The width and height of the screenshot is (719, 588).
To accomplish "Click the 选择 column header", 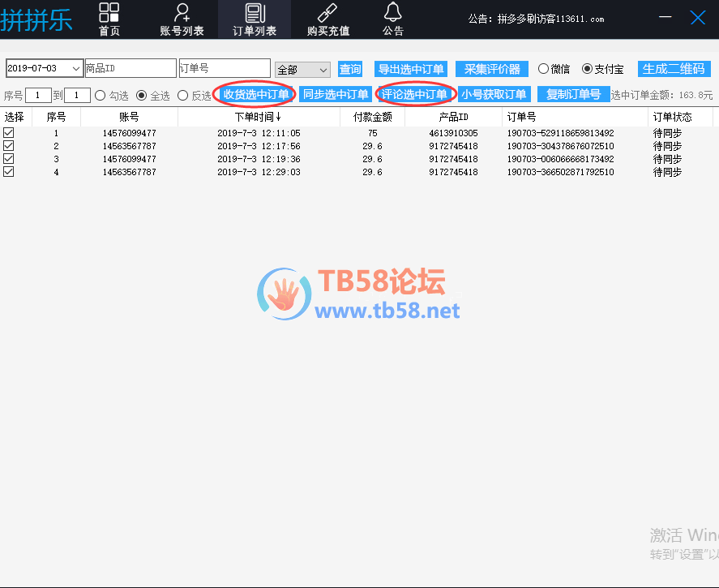I will pos(15,117).
